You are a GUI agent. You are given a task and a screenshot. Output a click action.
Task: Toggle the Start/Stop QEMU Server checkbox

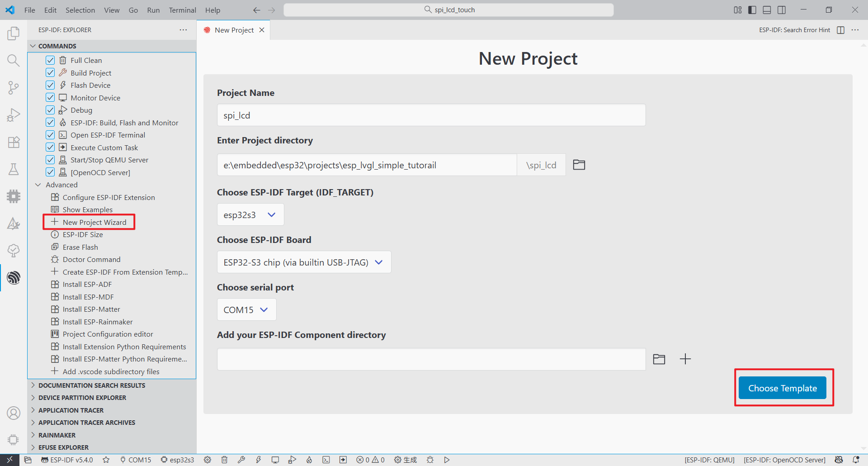50,160
